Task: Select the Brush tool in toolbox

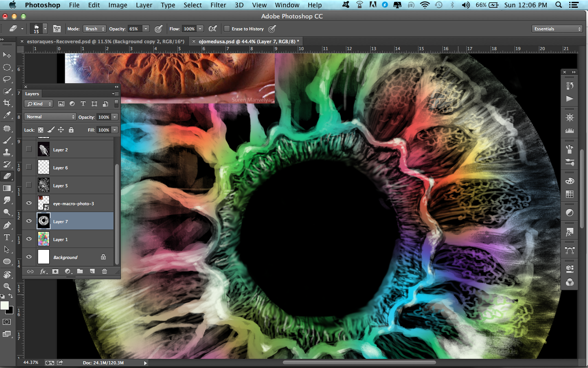Action: 7,140
